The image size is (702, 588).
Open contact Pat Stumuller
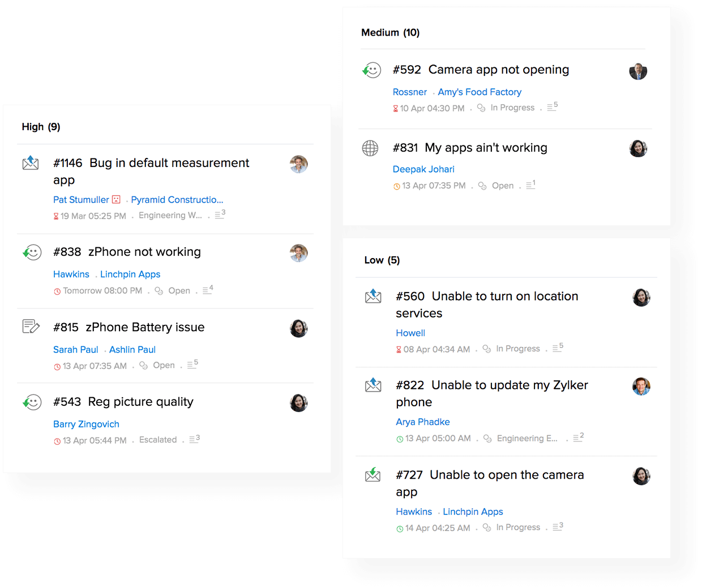(81, 200)
